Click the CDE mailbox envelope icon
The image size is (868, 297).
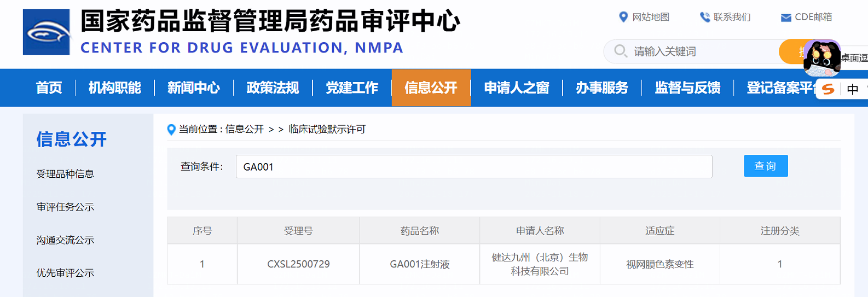[786, 18]
